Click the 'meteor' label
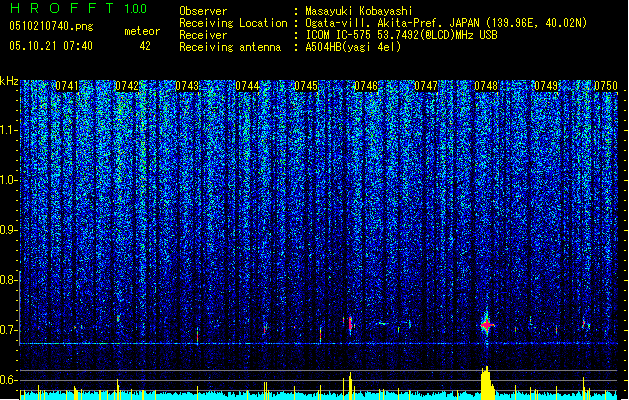The image size is (629, 400). click(x=142, y=31)
